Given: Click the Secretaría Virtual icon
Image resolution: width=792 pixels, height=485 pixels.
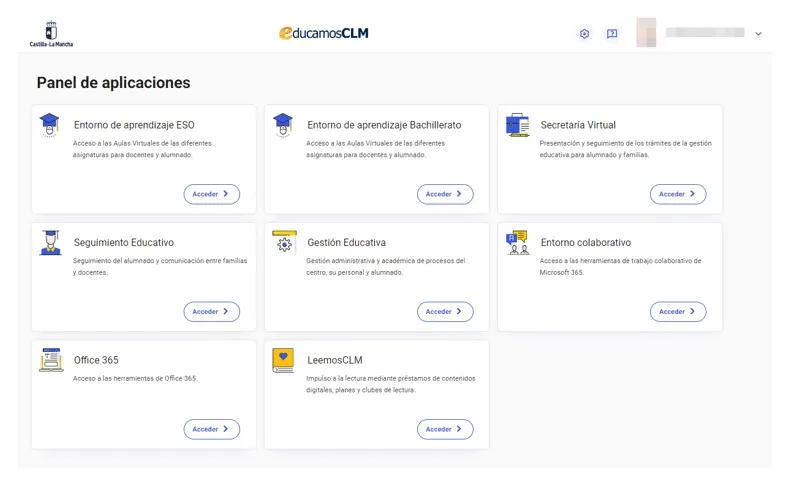Looking at the screenshot, I should (518, 125).
